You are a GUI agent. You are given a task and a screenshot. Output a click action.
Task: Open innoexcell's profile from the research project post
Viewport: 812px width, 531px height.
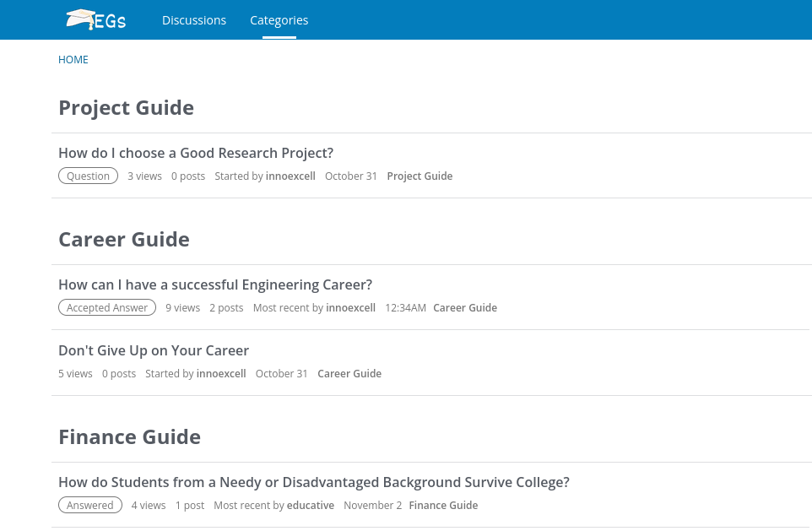pos(290,176)
